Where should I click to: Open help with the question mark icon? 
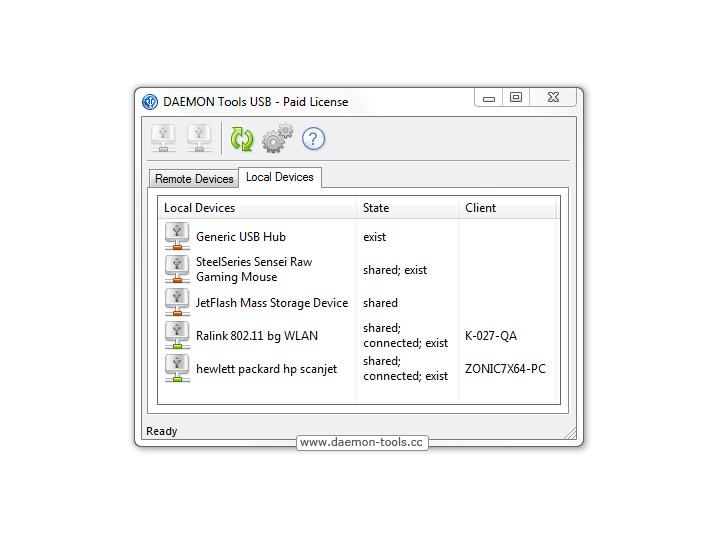pyautogui.click(x=313, y=139)
